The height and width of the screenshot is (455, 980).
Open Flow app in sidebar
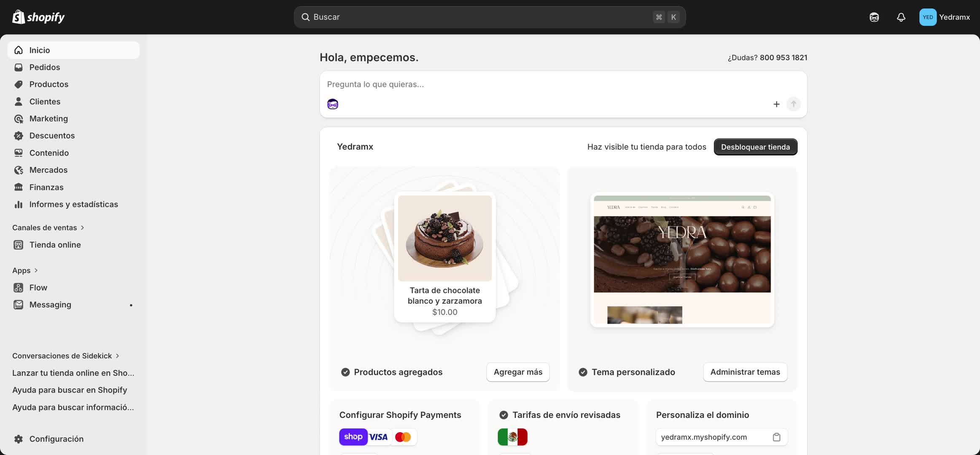[x=73, y=288]
